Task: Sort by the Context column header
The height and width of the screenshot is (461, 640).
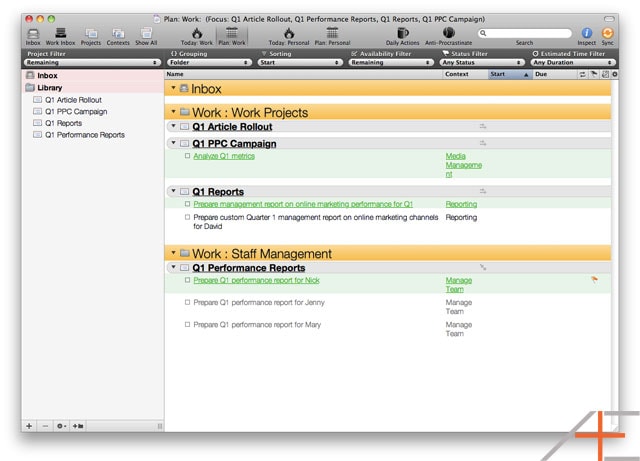Action: [x=465, y=74]
